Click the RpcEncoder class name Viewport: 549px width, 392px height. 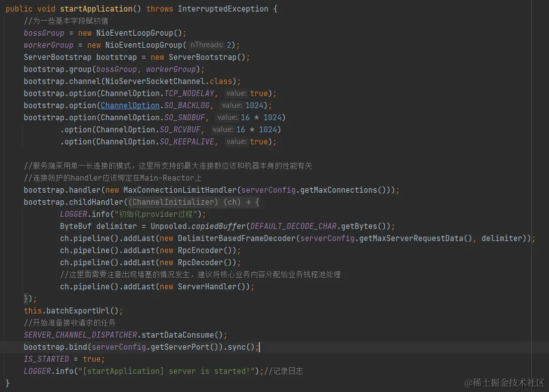pos(200,251)
